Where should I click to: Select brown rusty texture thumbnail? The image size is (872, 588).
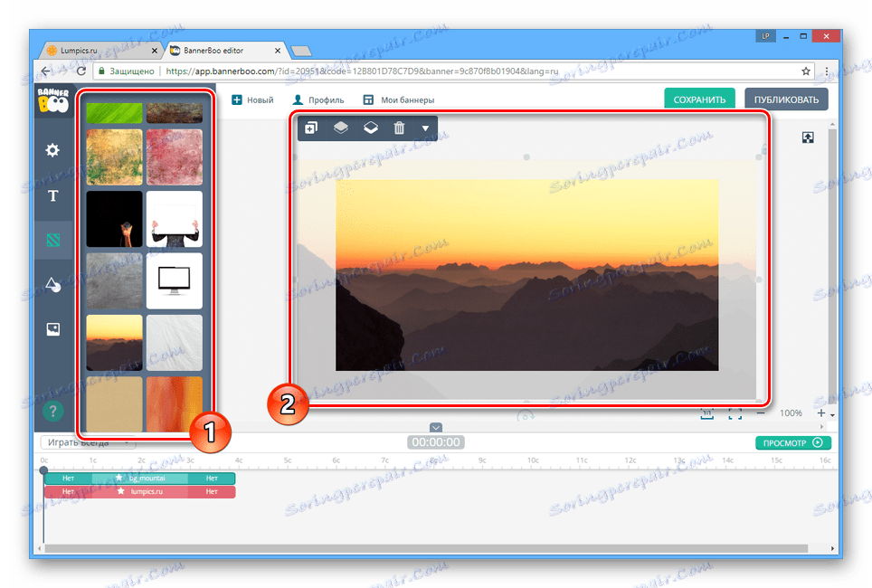point(174,113)
